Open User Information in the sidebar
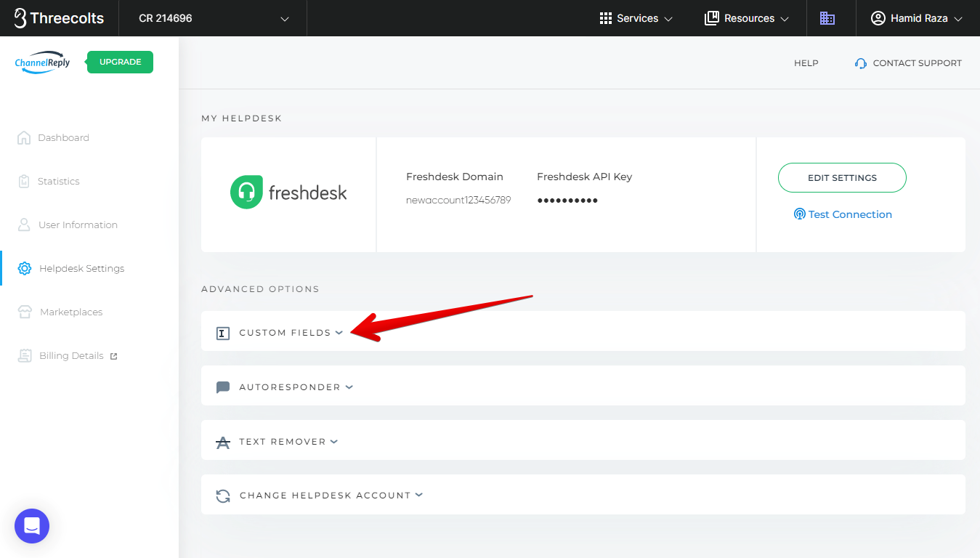This screenshot has height=558, width=980. (x=78, y=225)
